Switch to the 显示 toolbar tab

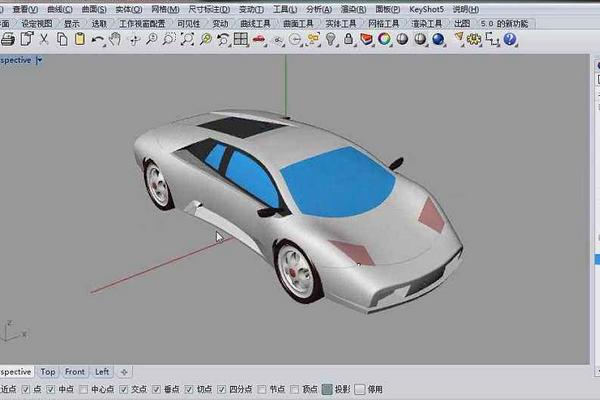point(72,24)
